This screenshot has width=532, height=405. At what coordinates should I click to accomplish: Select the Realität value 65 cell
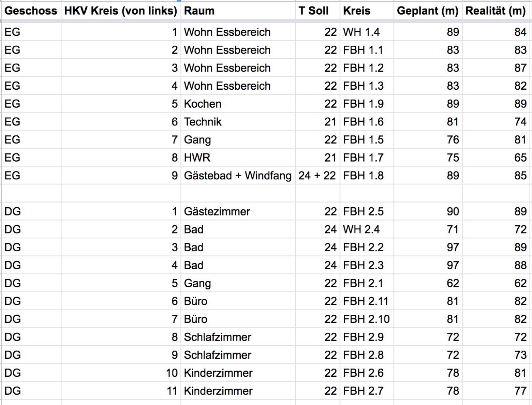point(496,157)
